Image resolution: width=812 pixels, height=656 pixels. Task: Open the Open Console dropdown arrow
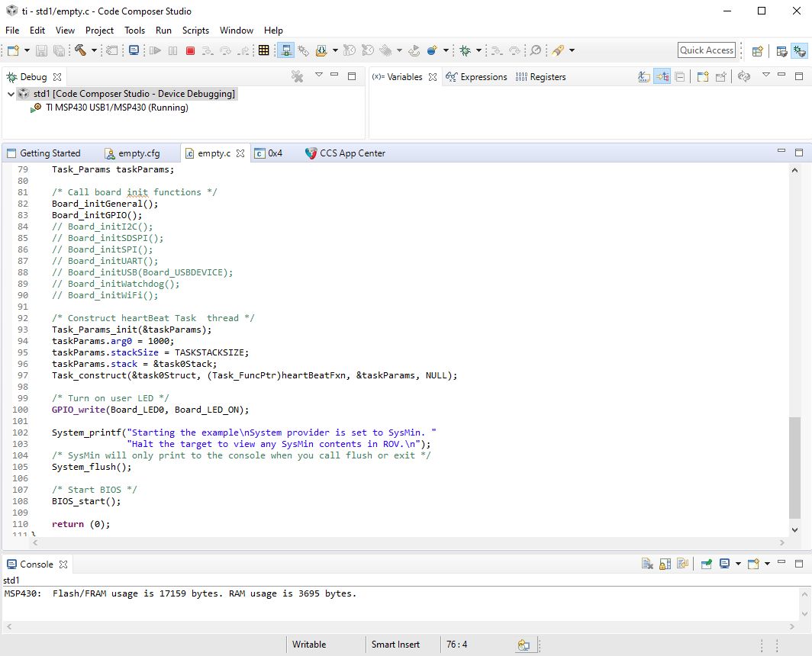coord(767,564)
